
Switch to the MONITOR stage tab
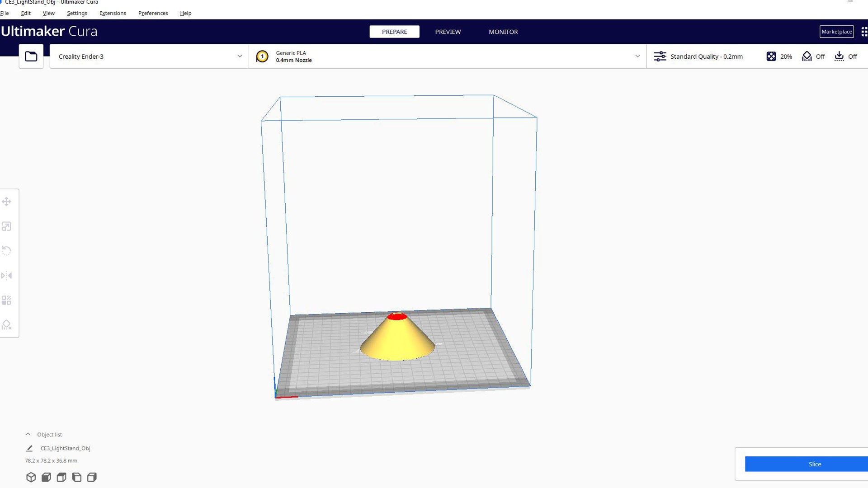pos(503,32)
